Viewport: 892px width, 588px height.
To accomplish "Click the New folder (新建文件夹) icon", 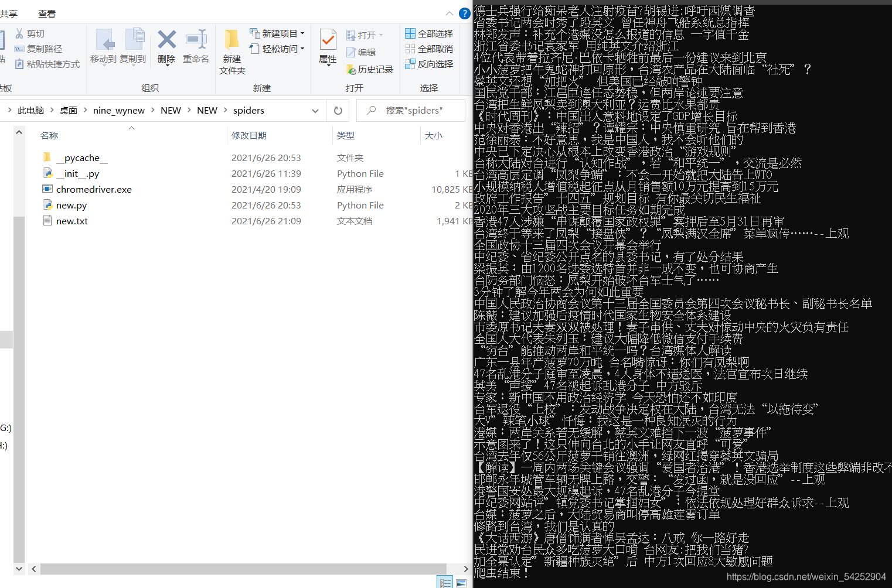I will click(x=232, y=40).
